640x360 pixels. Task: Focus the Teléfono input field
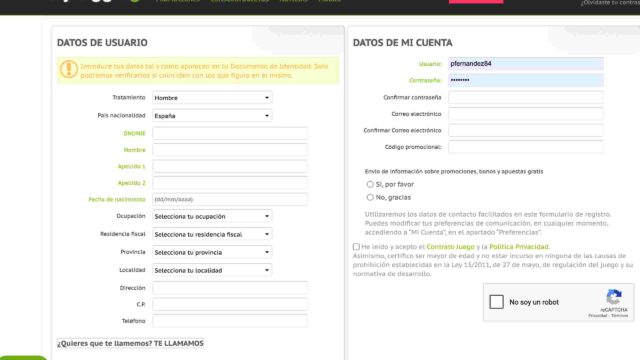pos(230,321)
